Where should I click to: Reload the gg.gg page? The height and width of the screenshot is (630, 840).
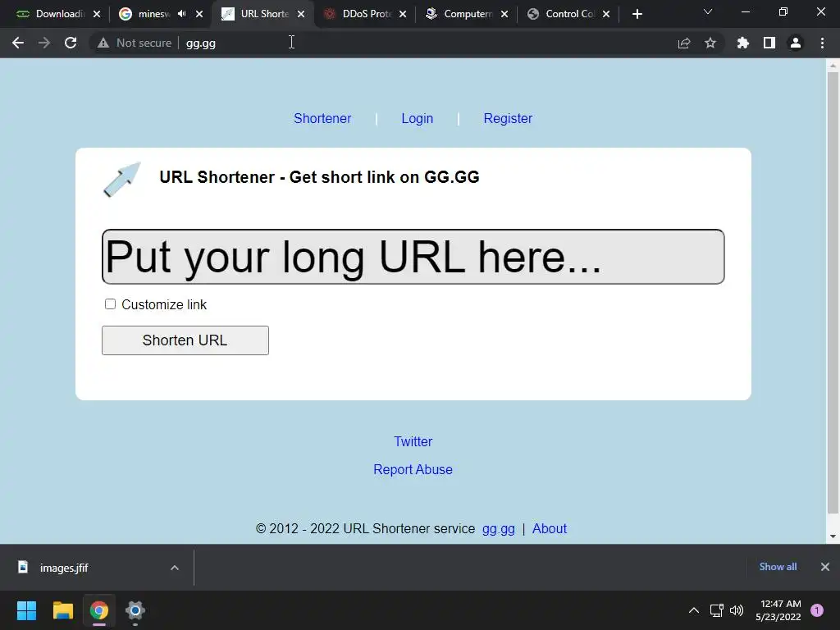tap(71, 43)
